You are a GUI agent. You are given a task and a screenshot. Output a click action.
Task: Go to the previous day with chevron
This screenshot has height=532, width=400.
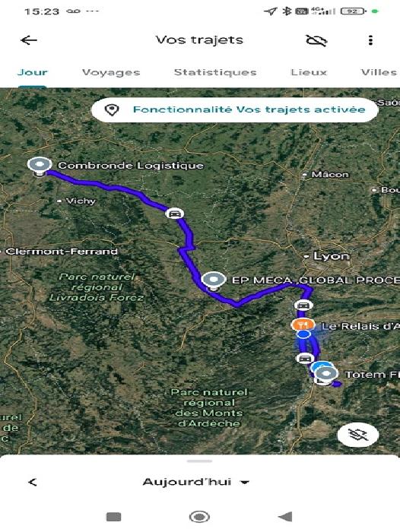click(33, 482)
